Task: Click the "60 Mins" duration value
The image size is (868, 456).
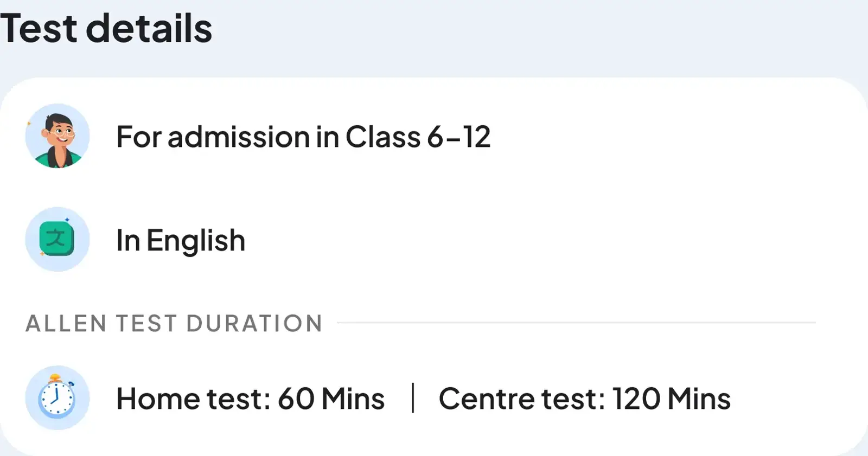Action: (331, 399)
